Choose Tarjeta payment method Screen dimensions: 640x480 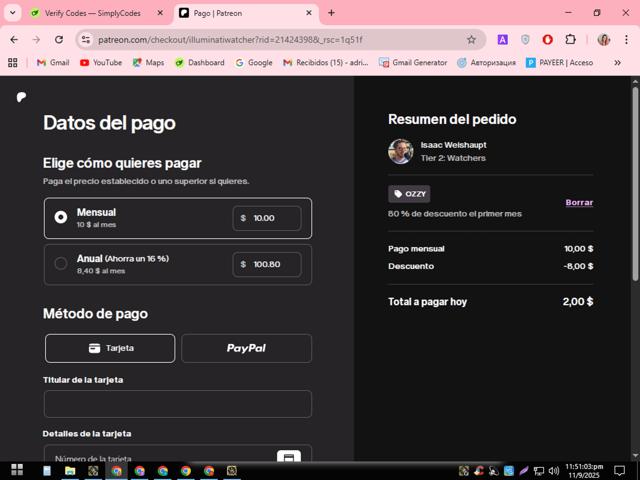(110, 348)
